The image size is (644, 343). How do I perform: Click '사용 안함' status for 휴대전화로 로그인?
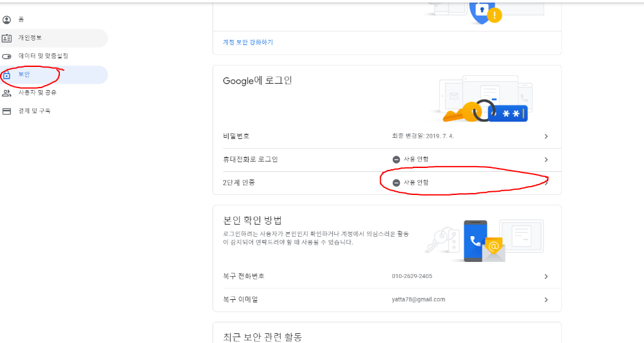pyautogui.click(x=415, y=159)
